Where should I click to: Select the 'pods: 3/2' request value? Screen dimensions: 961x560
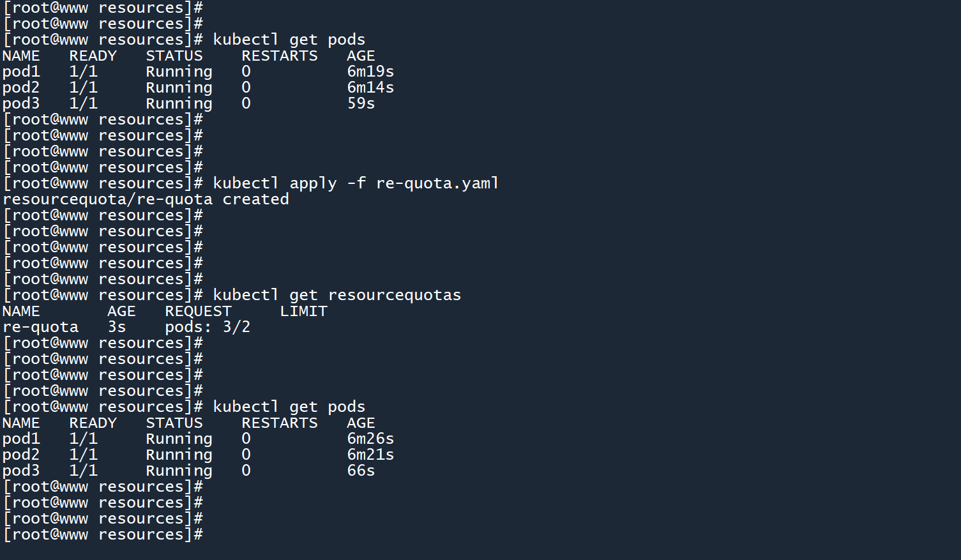(208, 327)
